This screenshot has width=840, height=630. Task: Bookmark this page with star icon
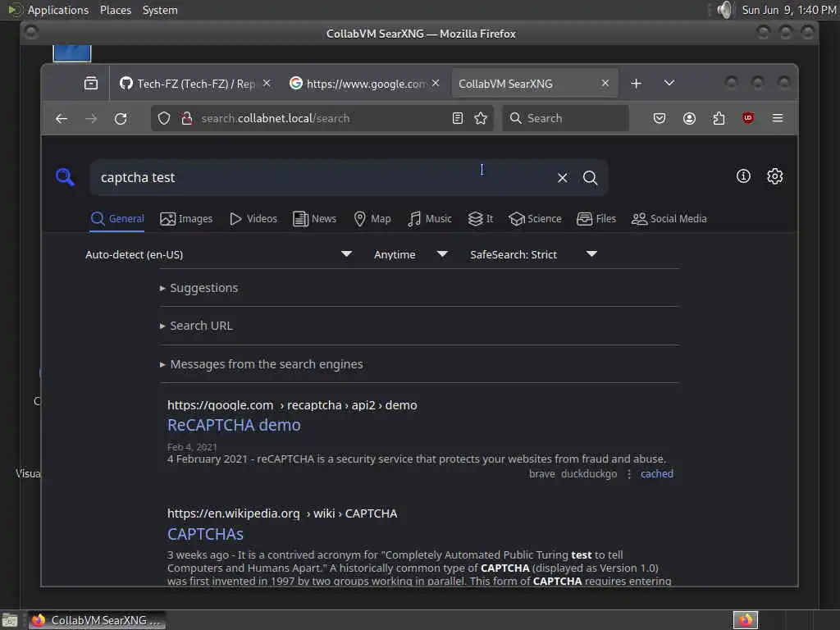pos(481,118)
